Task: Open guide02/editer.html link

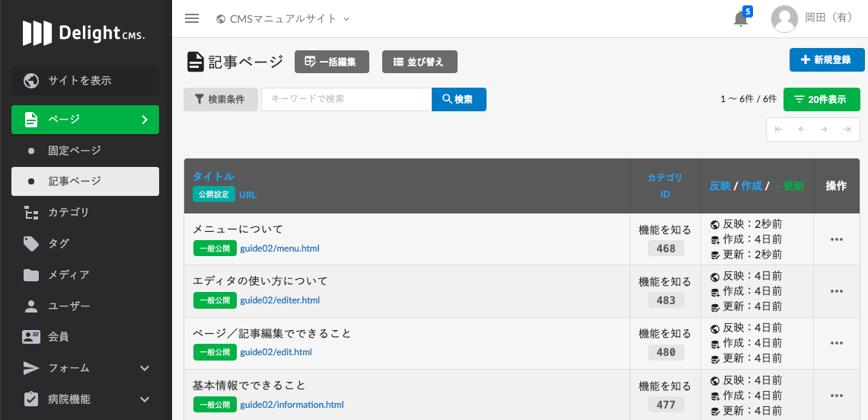Action: tap(279, 300)
